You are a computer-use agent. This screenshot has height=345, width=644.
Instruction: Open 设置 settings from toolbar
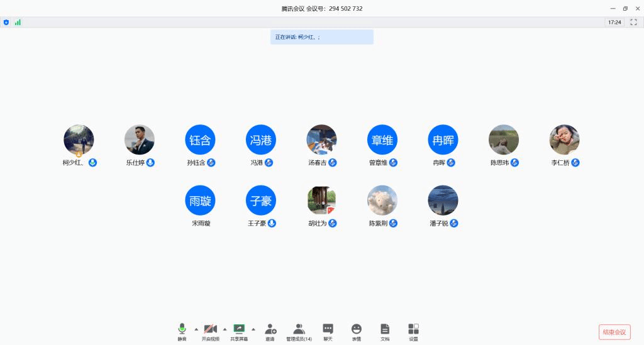[413, 331]
